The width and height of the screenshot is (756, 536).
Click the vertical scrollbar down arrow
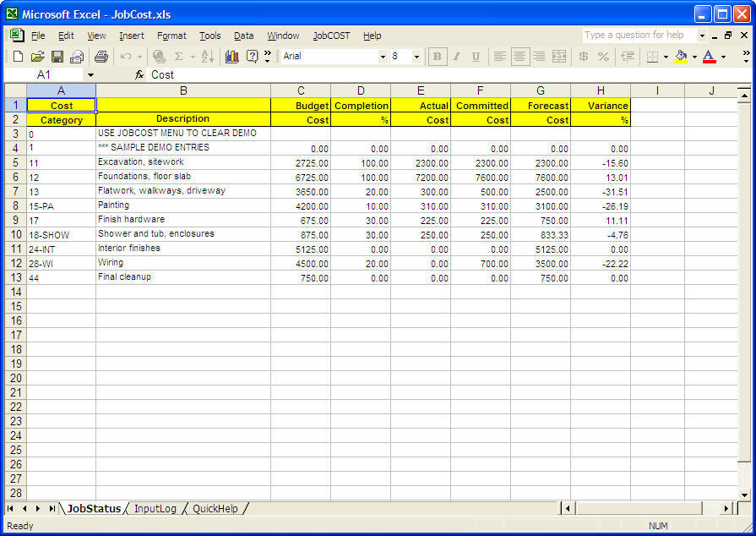coord(744,495)
